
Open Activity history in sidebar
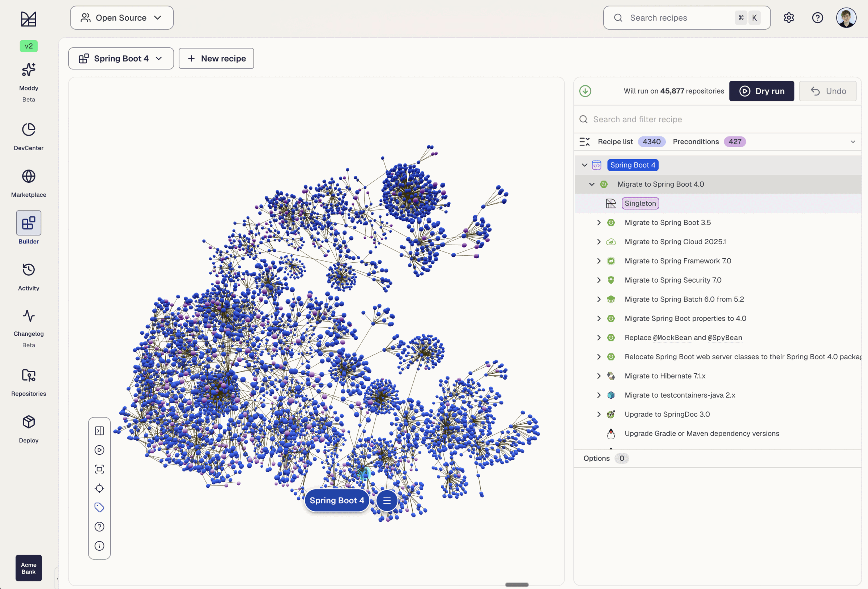tap(28, 276)
